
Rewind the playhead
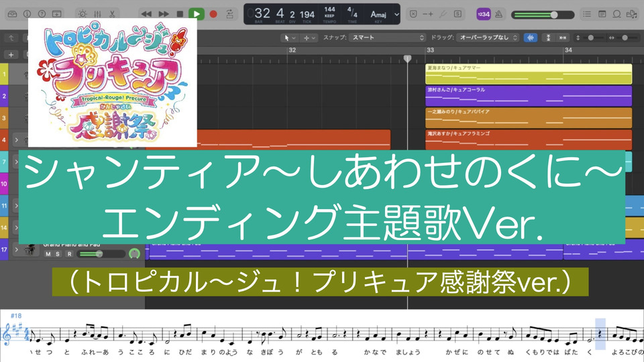pyautogui.click(x=146, y=14)
